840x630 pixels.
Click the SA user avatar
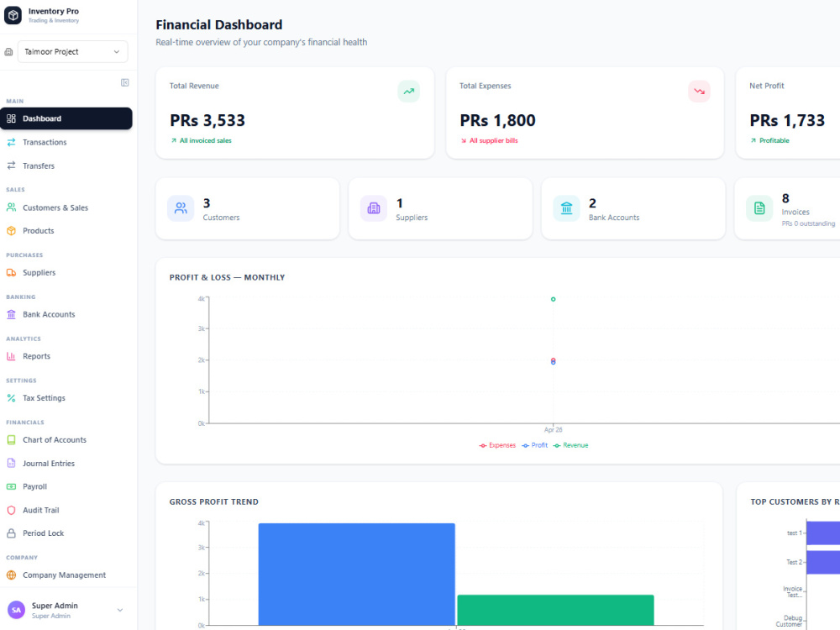tap(16, 610)
